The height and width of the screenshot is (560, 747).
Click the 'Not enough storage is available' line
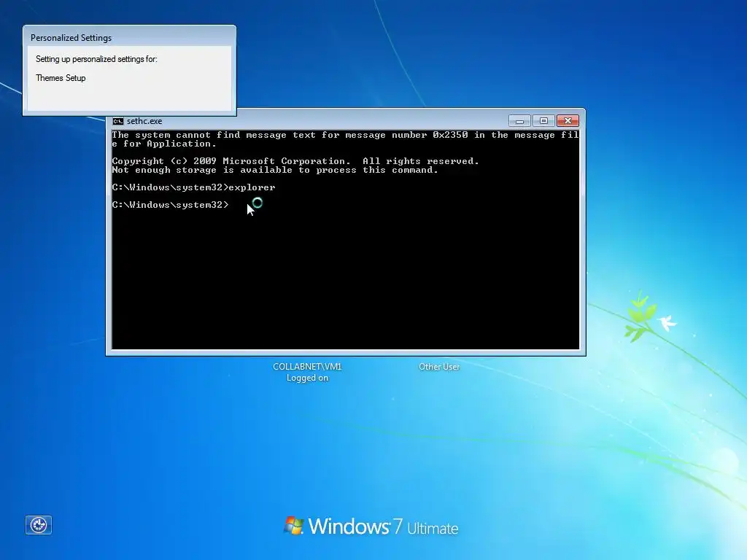(275, 170)
